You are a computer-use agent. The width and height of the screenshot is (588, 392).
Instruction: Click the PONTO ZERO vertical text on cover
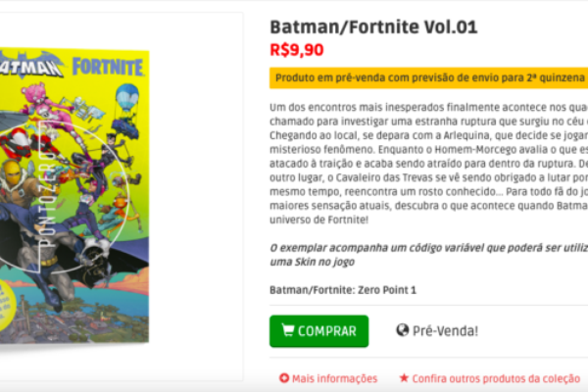[49, 197]
